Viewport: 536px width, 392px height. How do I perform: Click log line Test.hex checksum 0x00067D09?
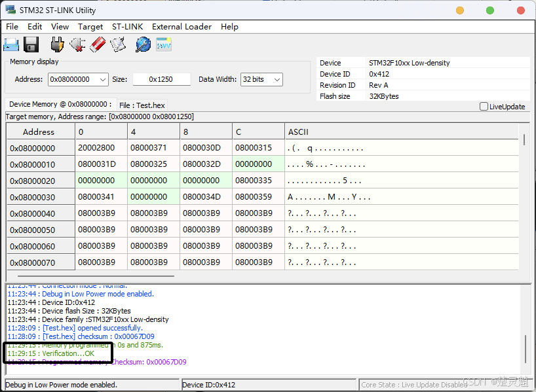click(81, 336)
